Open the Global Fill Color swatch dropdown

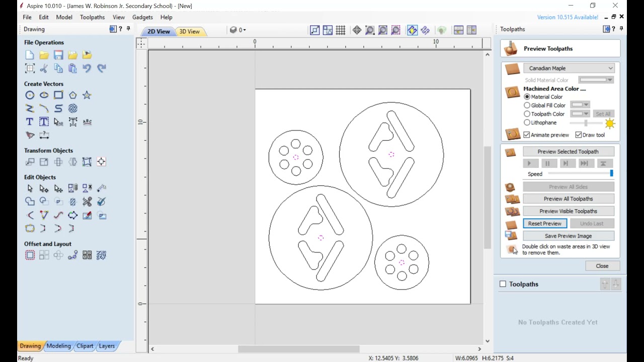point(580,105)
